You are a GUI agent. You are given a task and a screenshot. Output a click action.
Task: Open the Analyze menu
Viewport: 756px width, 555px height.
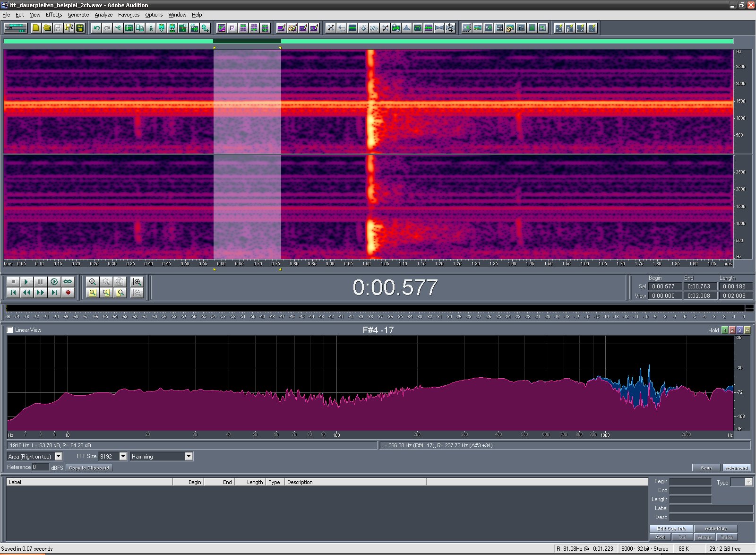[x=103, y=15]
